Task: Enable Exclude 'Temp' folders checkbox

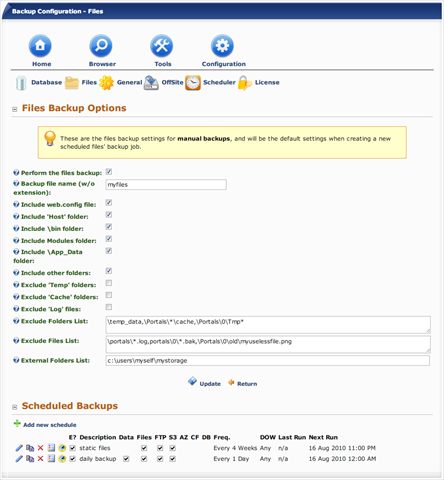Action: (109, 283)
